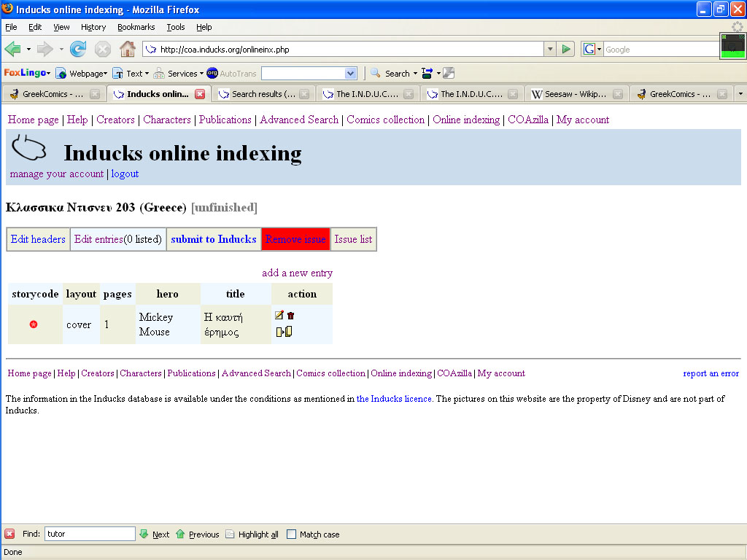Go to Firefox home page icon
The image size is (747, 560).
point(127,49)
